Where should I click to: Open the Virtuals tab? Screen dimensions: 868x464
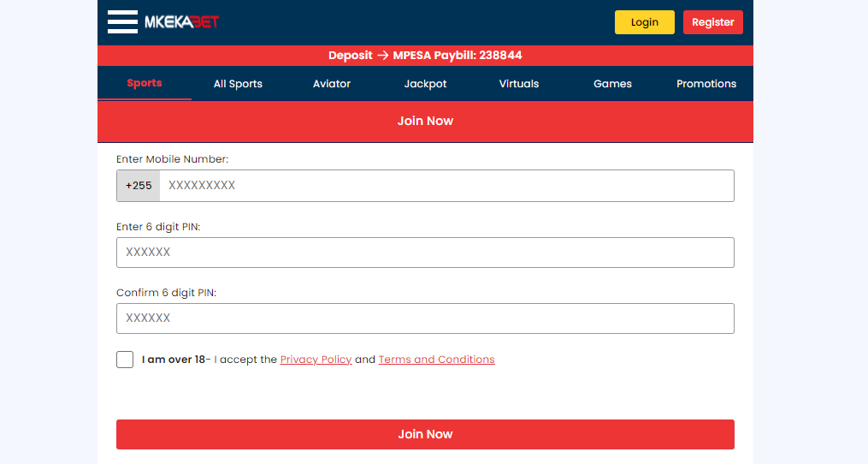pyautogui.click(x=519, y=84)
